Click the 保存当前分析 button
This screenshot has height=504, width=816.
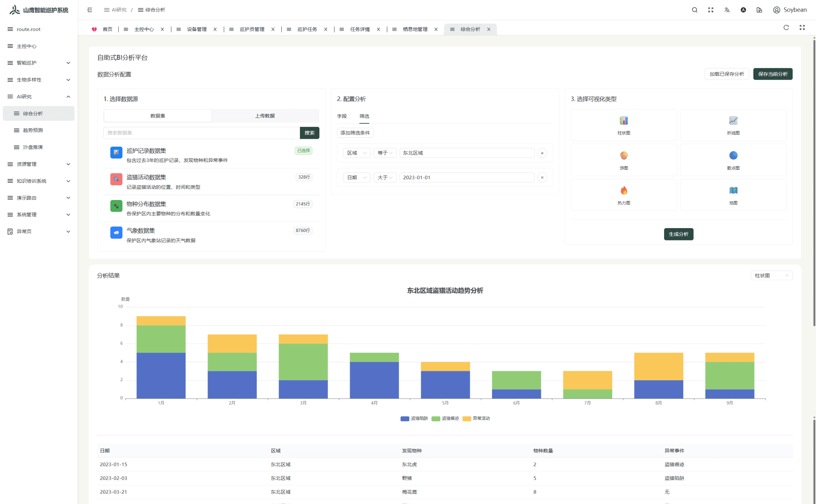point(772,74)
